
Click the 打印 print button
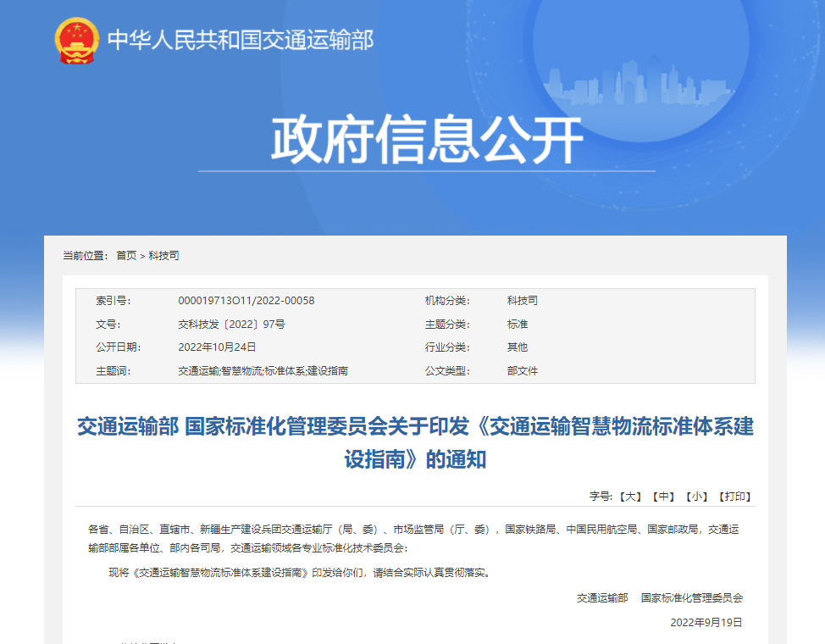click(x=735, y=497)
